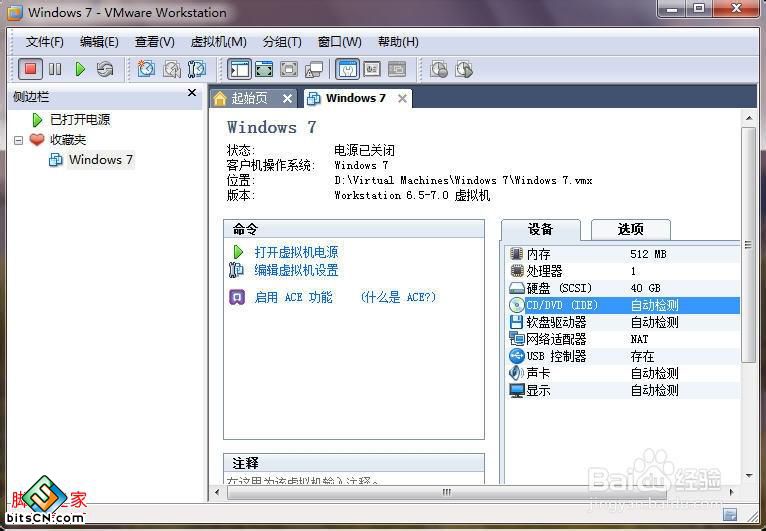Screen dimensions: 766x531
Task: Click the horizontal scrollbar right arrow
Action: click(x=731, y=492)
